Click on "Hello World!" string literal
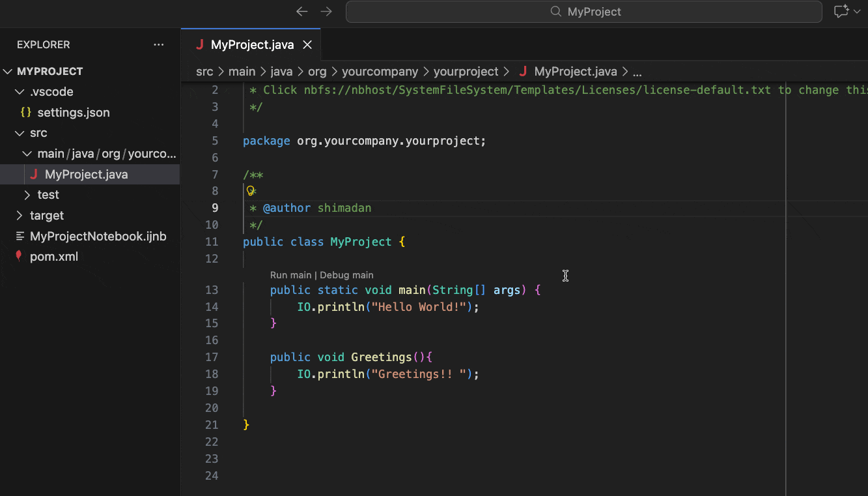This screenshot has width=868, height=496. (419, 307)
